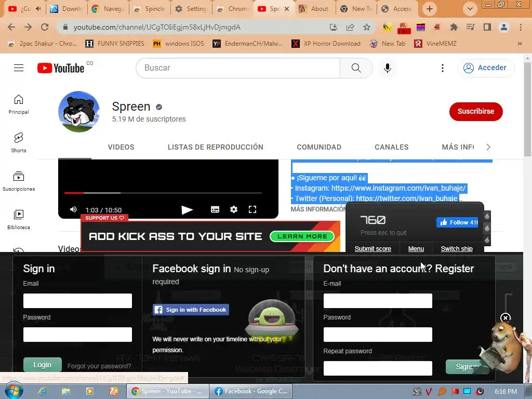Enter fullscreen on the video player
532x399 pixels.
(252, 210)
